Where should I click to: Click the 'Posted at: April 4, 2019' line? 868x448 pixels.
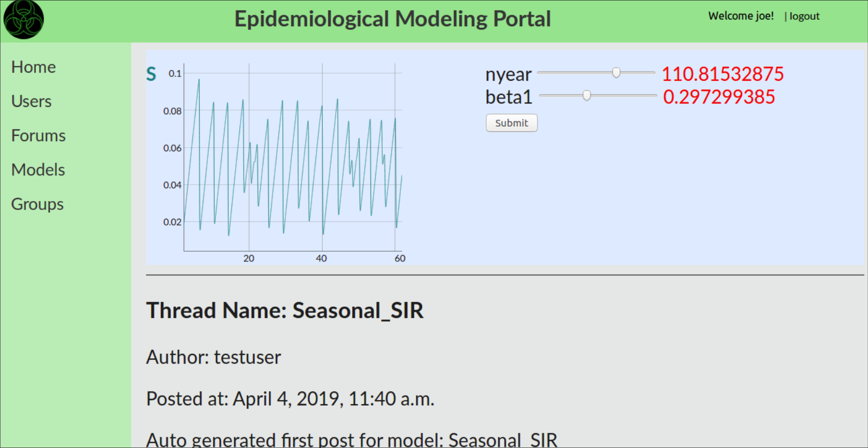pyautogui.click(x=290, y=399)
